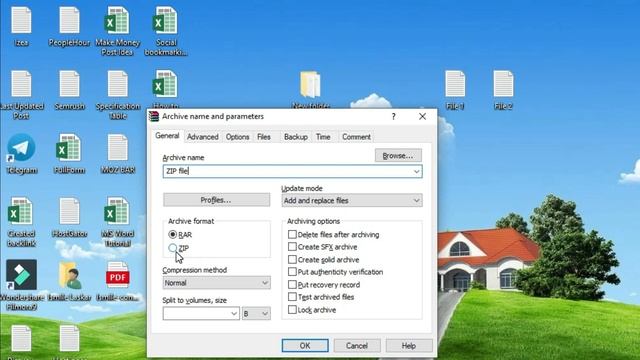640x360 pixels.
Task: Switch to the Advanced tab
Action: click(x=202, y=137)
